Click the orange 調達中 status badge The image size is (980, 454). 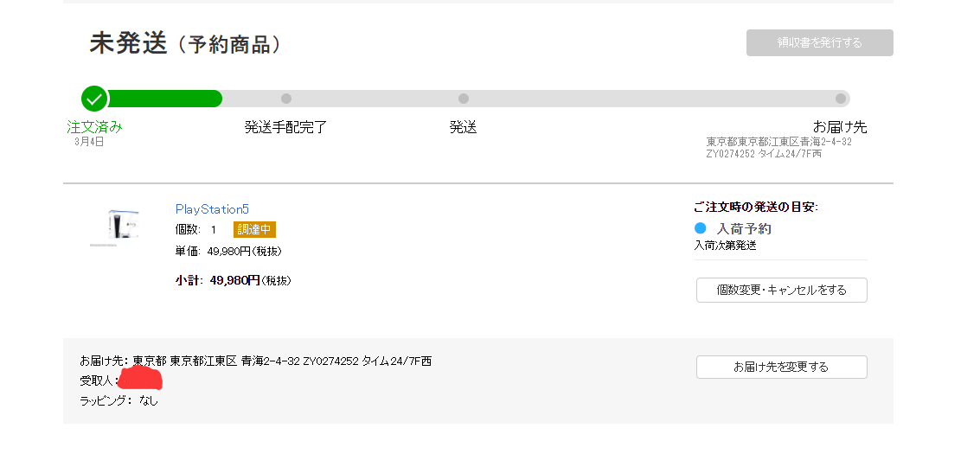pos(254,230)
